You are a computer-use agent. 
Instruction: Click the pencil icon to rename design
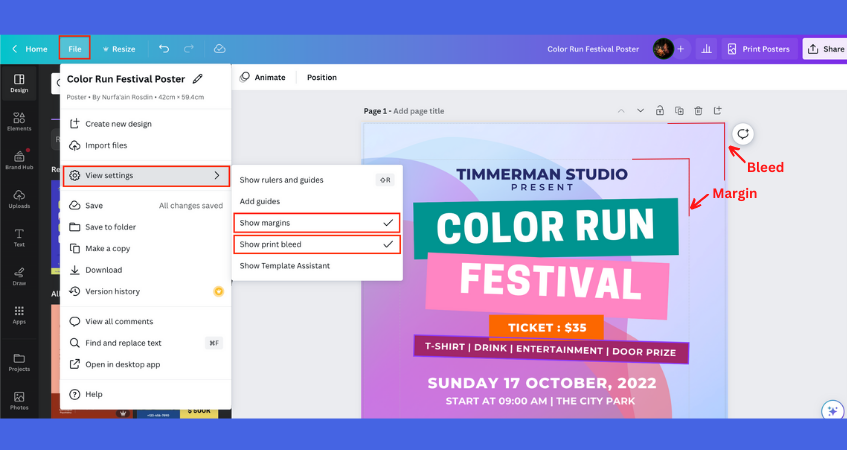click(198, 79)
